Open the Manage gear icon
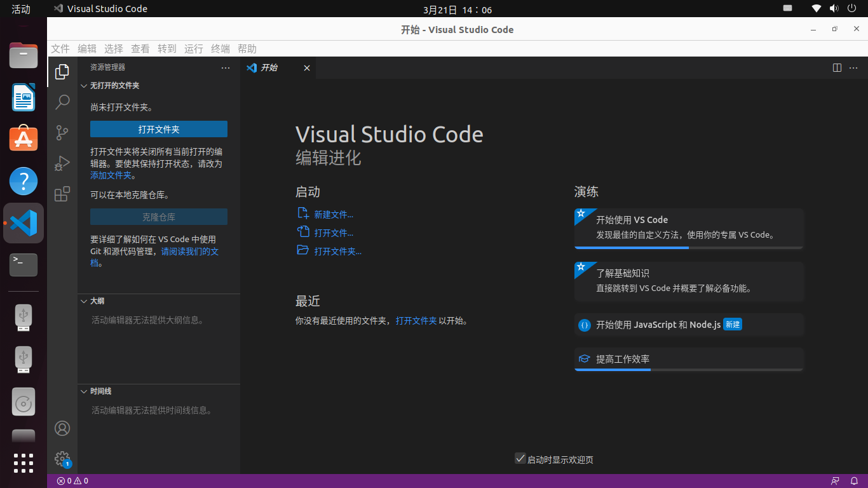The height and width of the screenshot is (488, 868). pos(62,459)
